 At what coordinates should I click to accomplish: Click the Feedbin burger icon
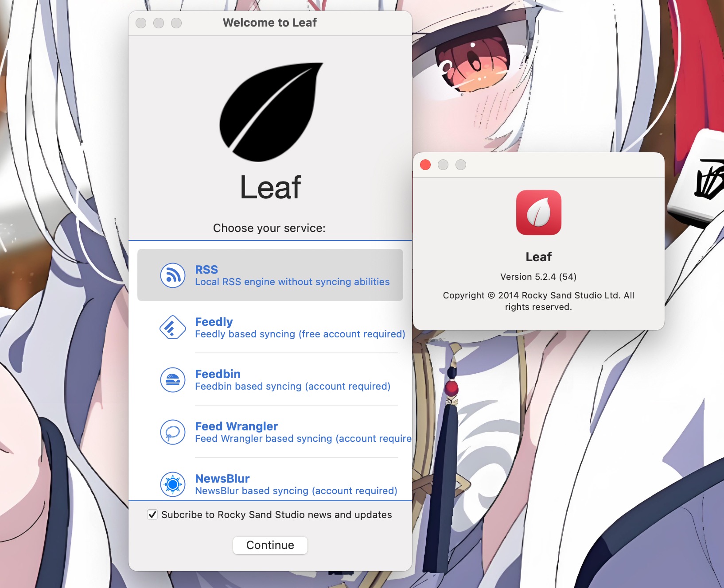coord(173,380)
